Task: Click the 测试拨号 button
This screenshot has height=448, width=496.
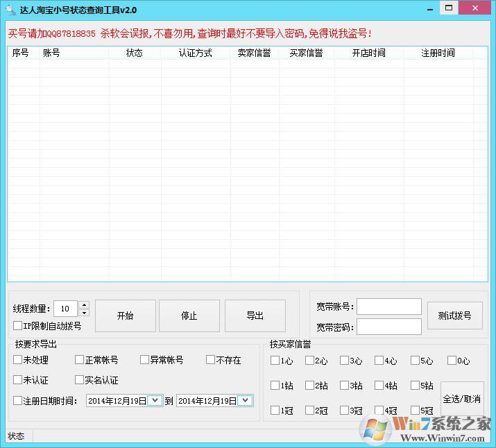Action: 454,316
